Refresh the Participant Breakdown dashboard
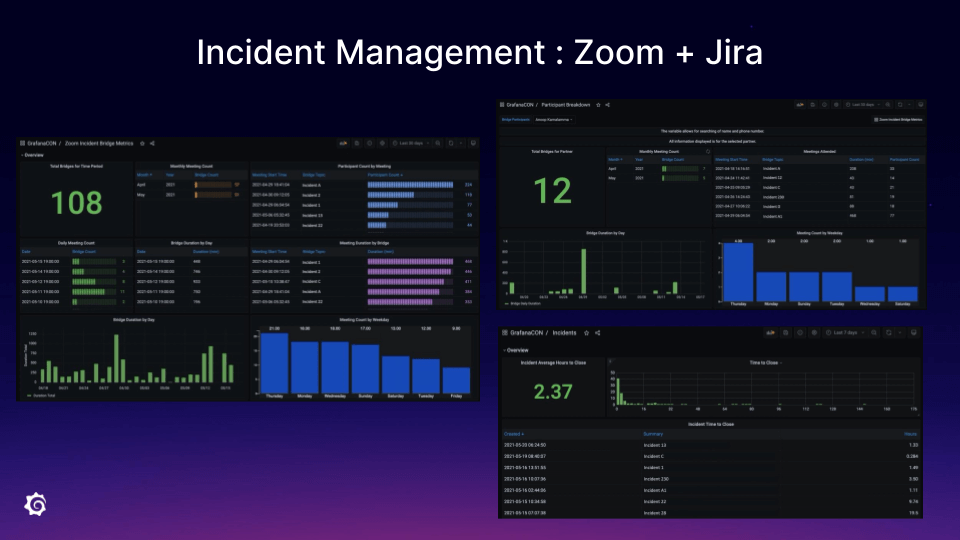The height and width of the screenshot is (540, 960). 900,105
